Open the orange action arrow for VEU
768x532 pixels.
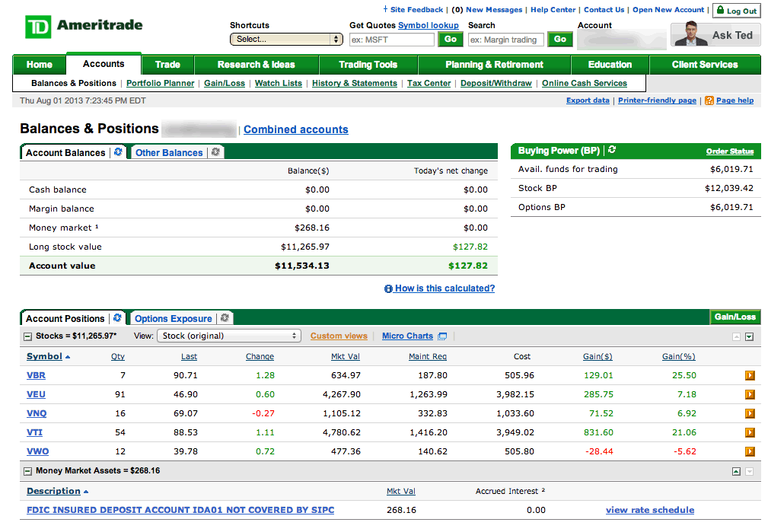point(750,394)
